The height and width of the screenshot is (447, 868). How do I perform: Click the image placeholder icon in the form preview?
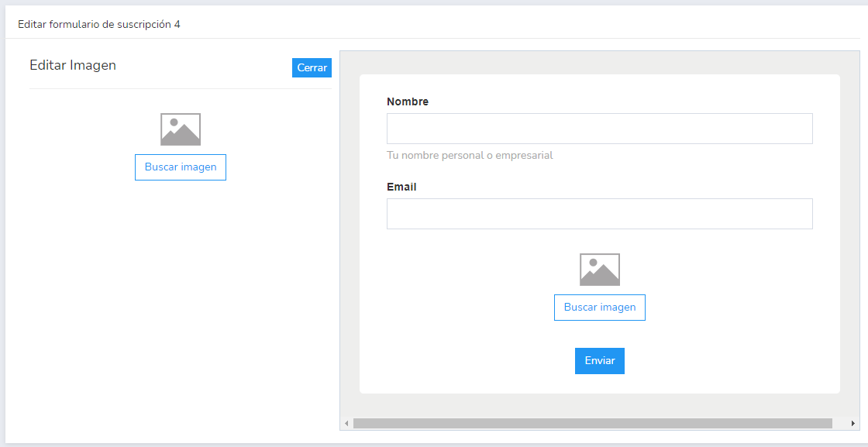(x=600, y=270)
